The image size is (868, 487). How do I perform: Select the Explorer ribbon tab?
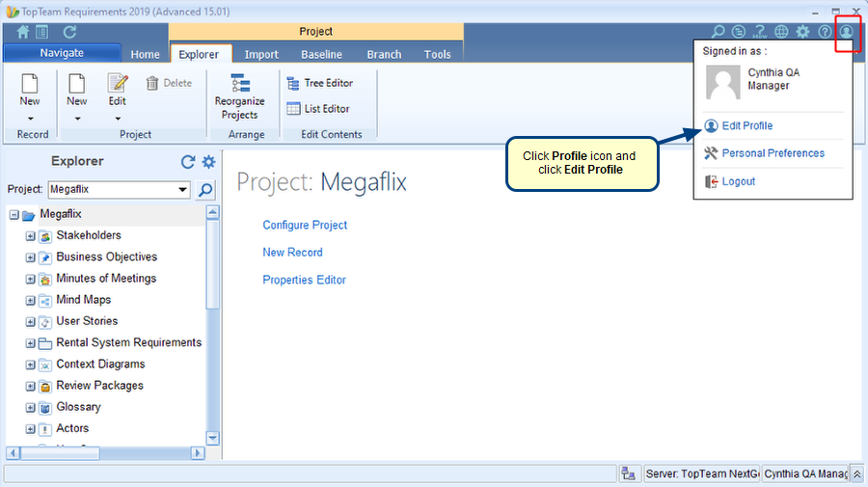pos(199,54)
